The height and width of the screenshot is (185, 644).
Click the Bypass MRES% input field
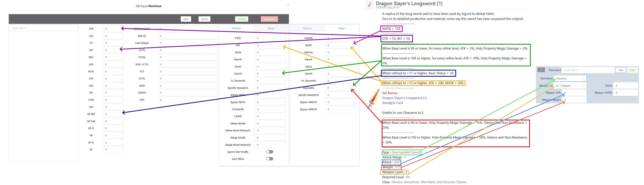pyautogui.click(x=340, y=109)
